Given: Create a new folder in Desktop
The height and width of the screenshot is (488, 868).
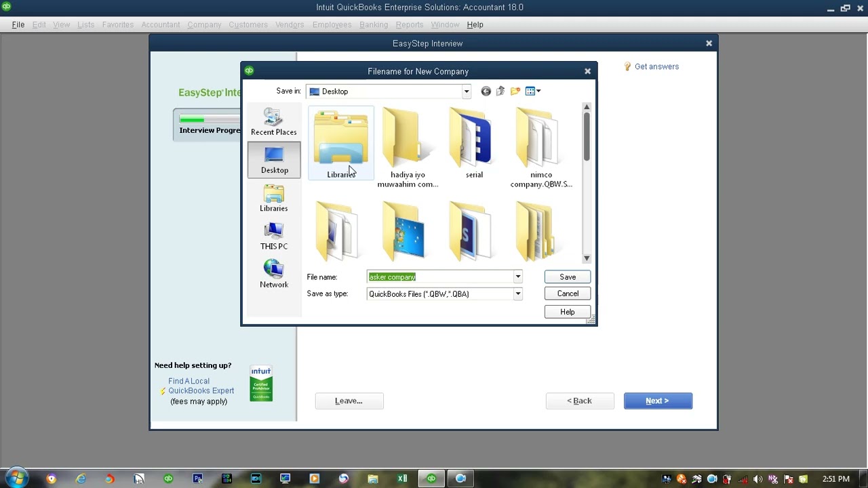Looking at the screenshot, I should tap(515, 91).
